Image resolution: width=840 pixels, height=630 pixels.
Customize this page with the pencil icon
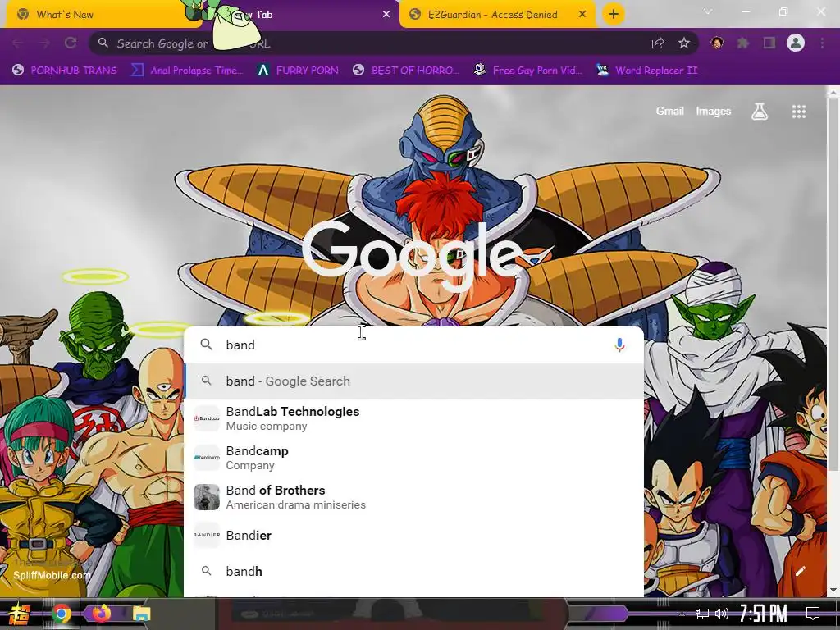801,571
